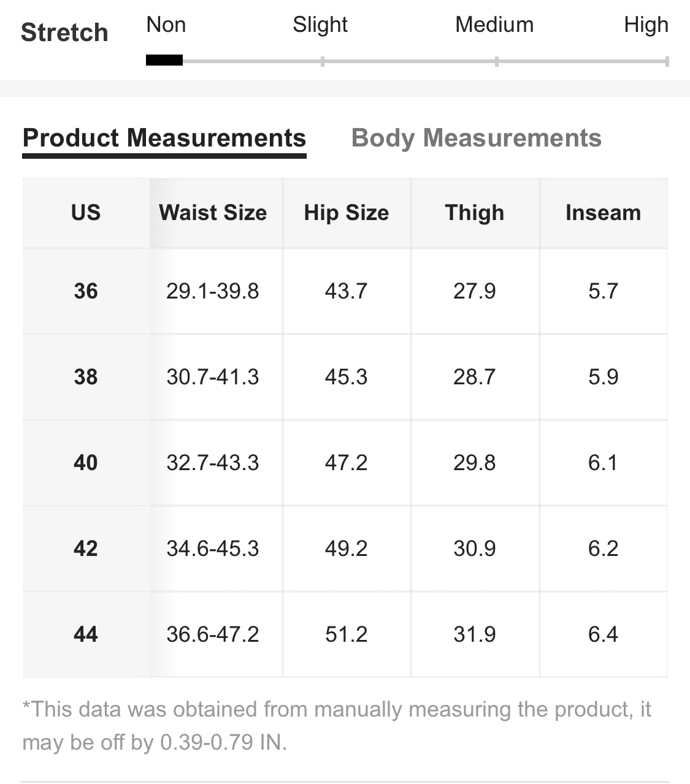Select the size 44 row label
Viewport: 690px width, 784px height.
click(86, 634)
